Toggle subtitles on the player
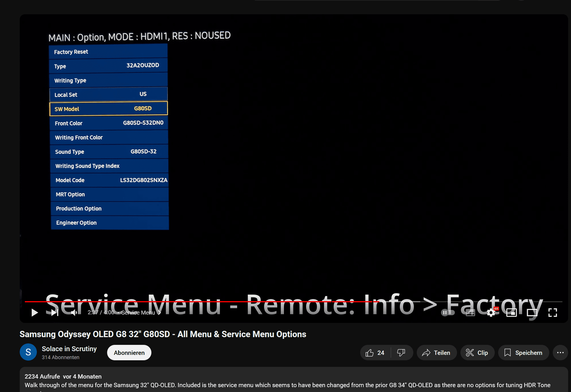 point(470,313)
